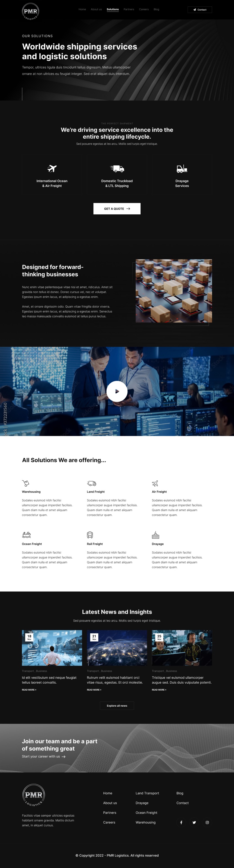Click the airplane icon for International Ocean & Air Freight
Image resolution: width=234 pixels, height=868 pixels.
(x=52, y=168)
